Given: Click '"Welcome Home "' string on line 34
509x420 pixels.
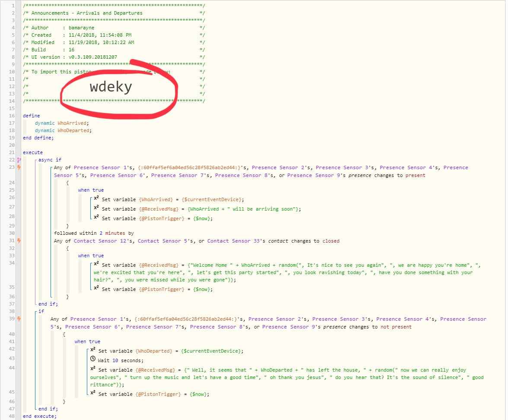Looking at the screenshot, I should point(212,265).
